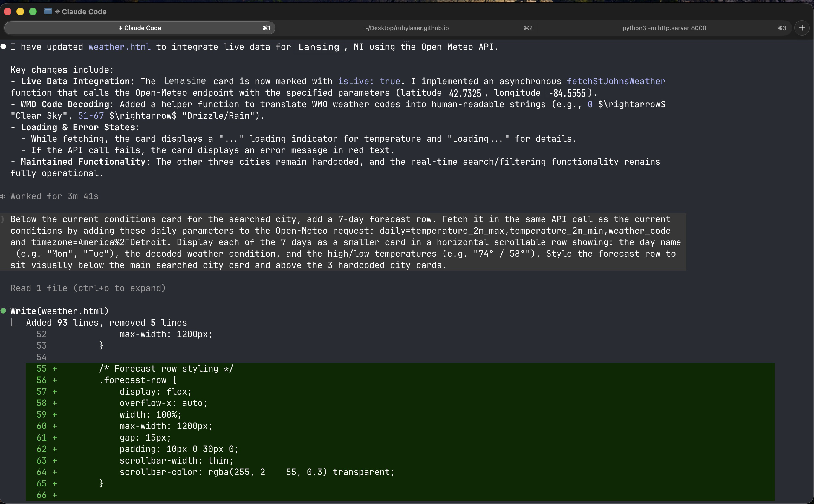
Task: Click the new tab plus button
Action: 802,28
